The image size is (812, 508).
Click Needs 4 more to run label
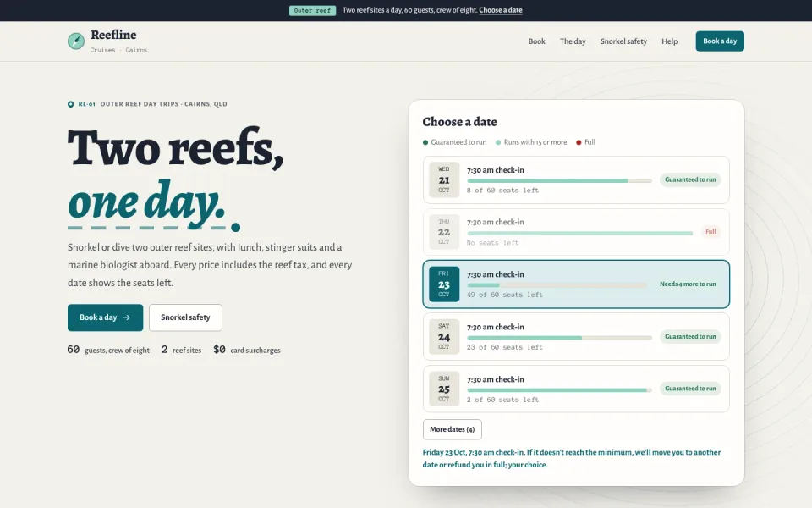(687, 284)
